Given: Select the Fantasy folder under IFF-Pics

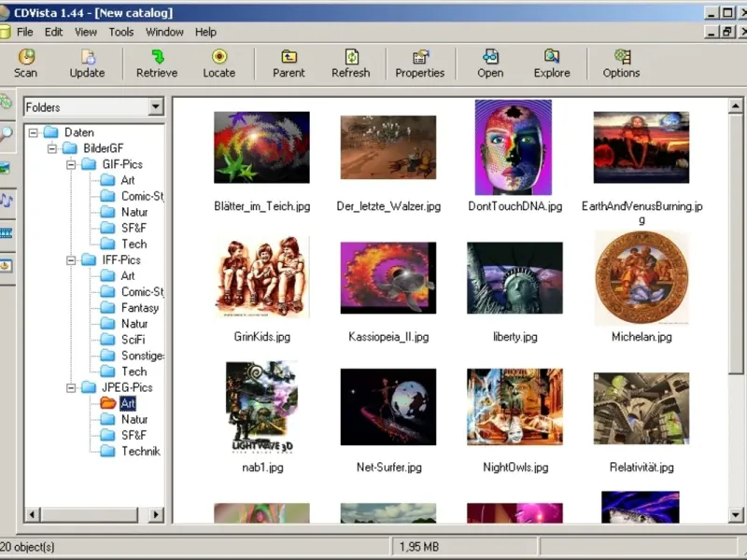Looking at the screenshot, I should tap(139, 308).
